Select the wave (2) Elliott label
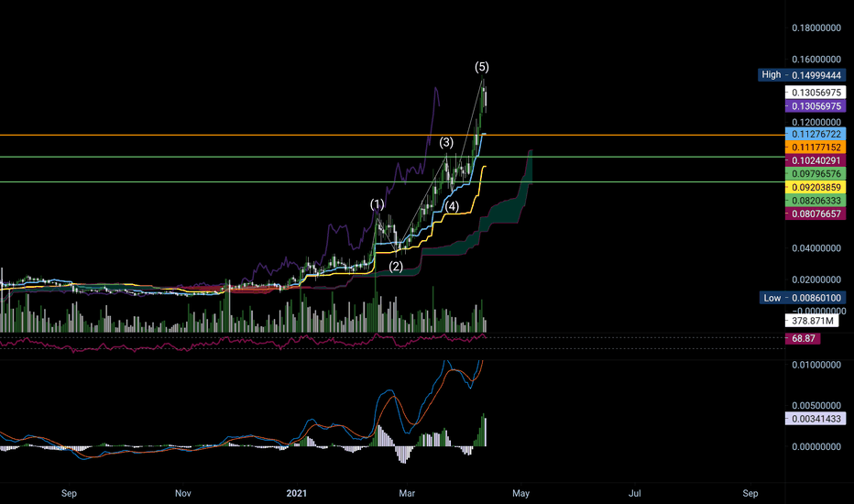The width and height of the screenshot is (854, 504). [x=396, y=267]
